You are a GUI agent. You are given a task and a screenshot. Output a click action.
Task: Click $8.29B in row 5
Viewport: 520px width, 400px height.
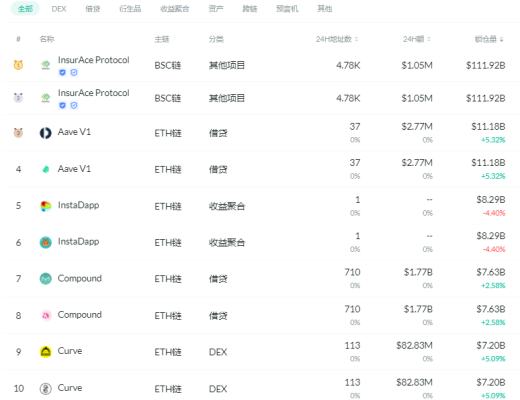click(x=491, y=200)
